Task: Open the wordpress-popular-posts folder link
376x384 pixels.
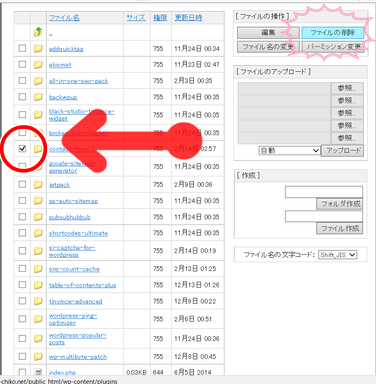Action: click(78, 339)
